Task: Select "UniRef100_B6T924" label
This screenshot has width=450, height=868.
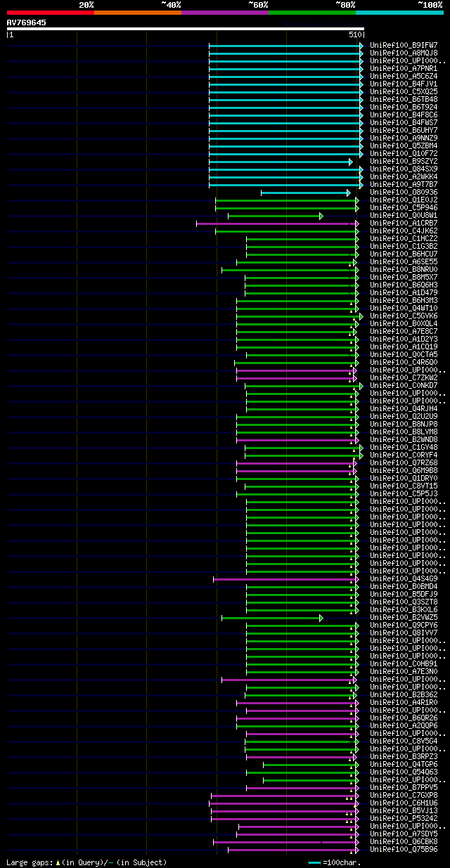Action: 404,108
